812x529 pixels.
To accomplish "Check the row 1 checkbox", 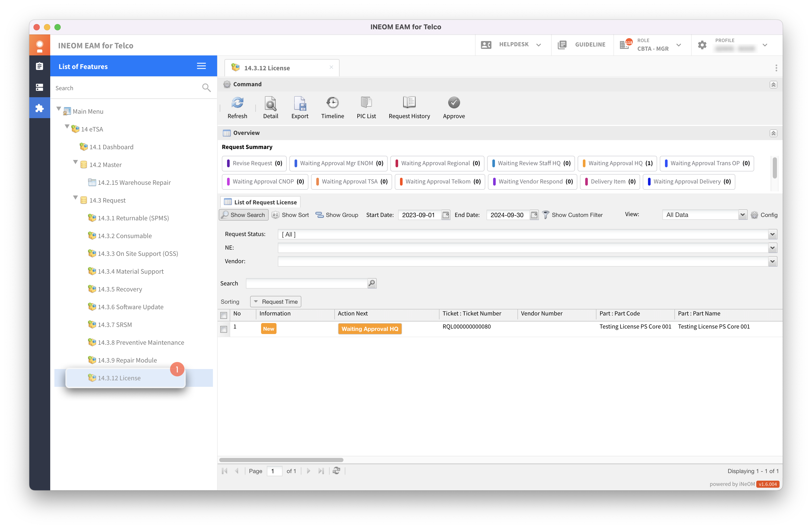I will [x=224, y=329].
